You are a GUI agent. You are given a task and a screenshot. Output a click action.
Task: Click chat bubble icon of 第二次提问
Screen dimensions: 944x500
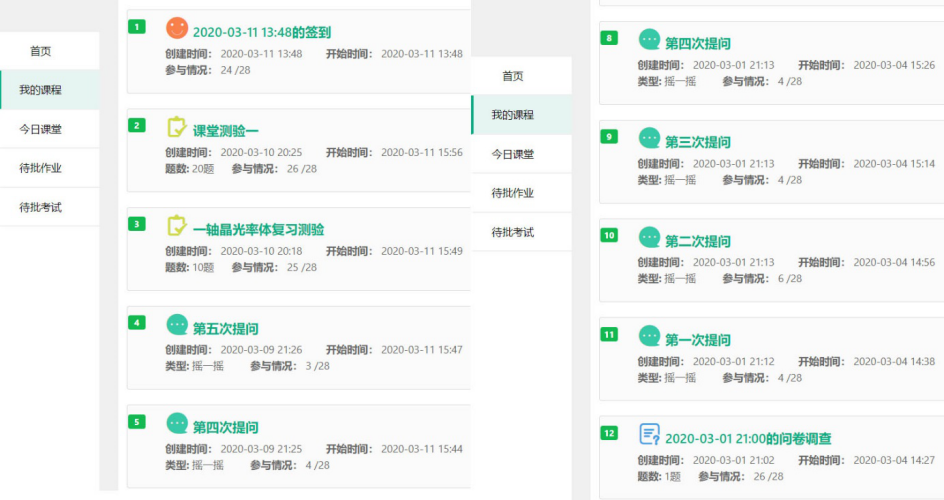click(x=649, y=237)
